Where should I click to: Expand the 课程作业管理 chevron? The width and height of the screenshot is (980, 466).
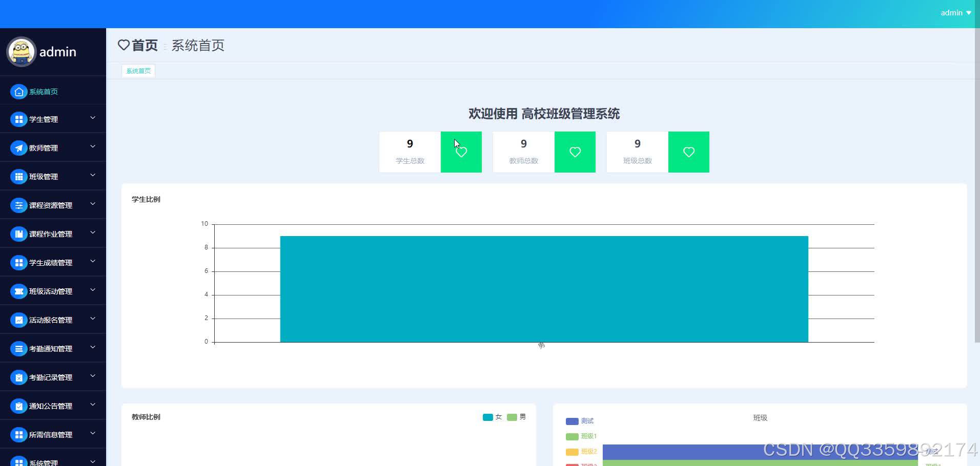93,233
